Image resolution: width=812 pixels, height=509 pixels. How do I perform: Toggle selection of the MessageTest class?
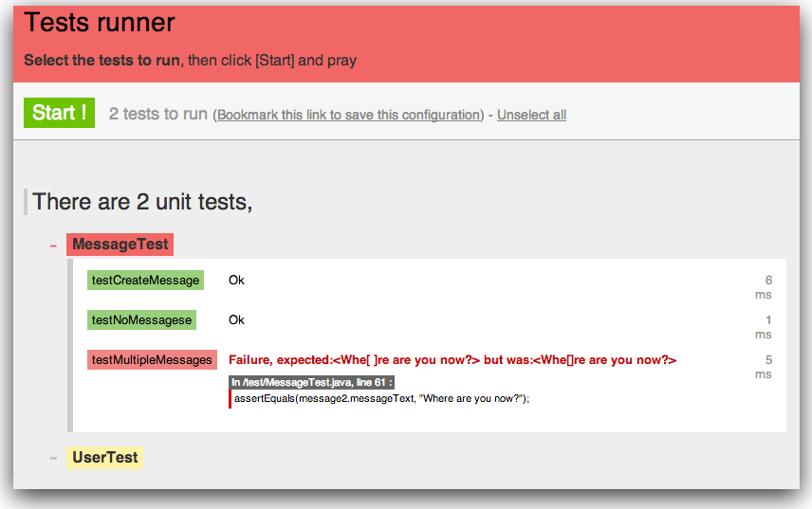(x=120, y=245)
